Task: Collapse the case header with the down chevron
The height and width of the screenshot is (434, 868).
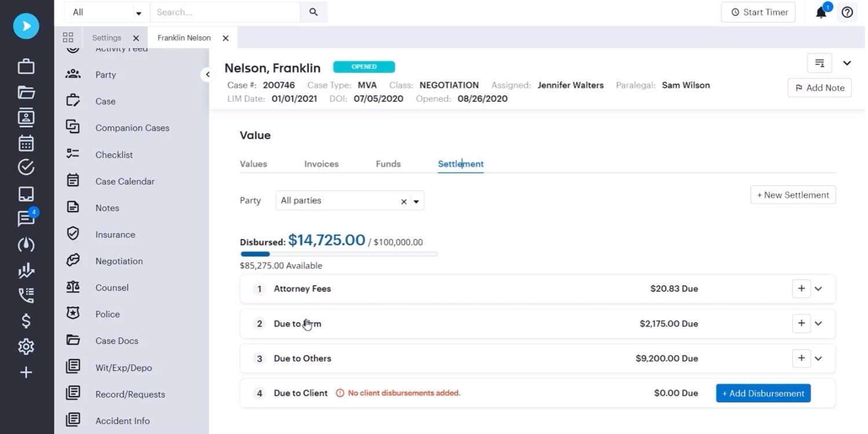Action: [x=847, y=63]
